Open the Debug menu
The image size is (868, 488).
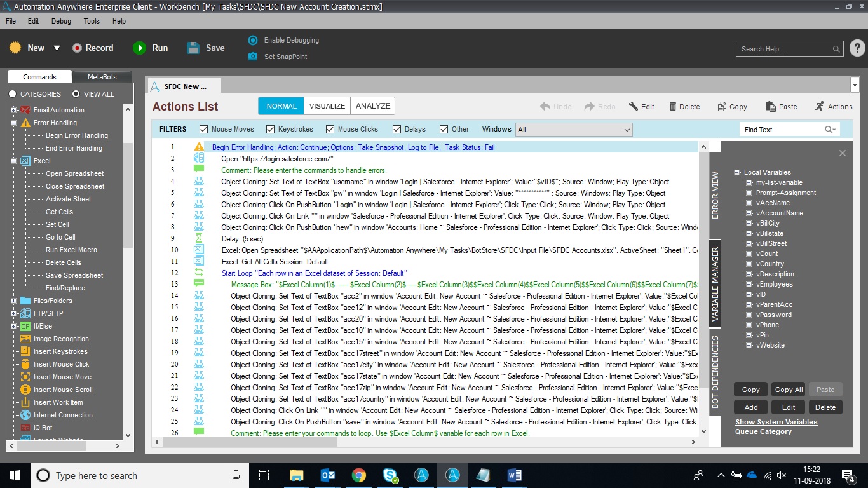pyautogui.click(x=61, y=21)
